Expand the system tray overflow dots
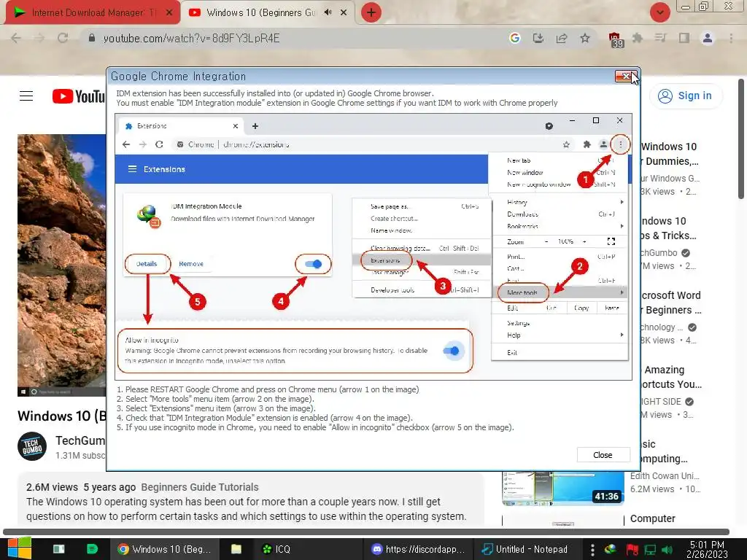This screenshot has width=747, height=560. point(592,550)
